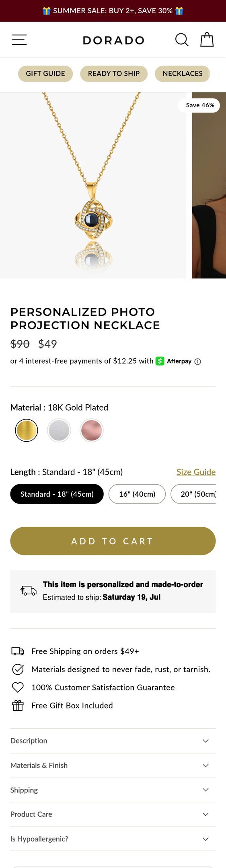Expand the Materials & Finish section
Viewport: 226px width, 868px height.
click(113, 766)
